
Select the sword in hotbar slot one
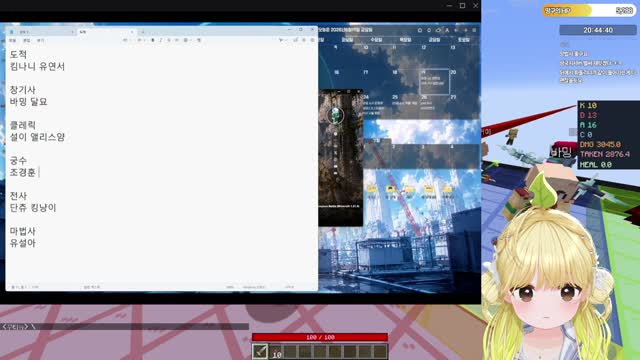(x=260, y=351)
